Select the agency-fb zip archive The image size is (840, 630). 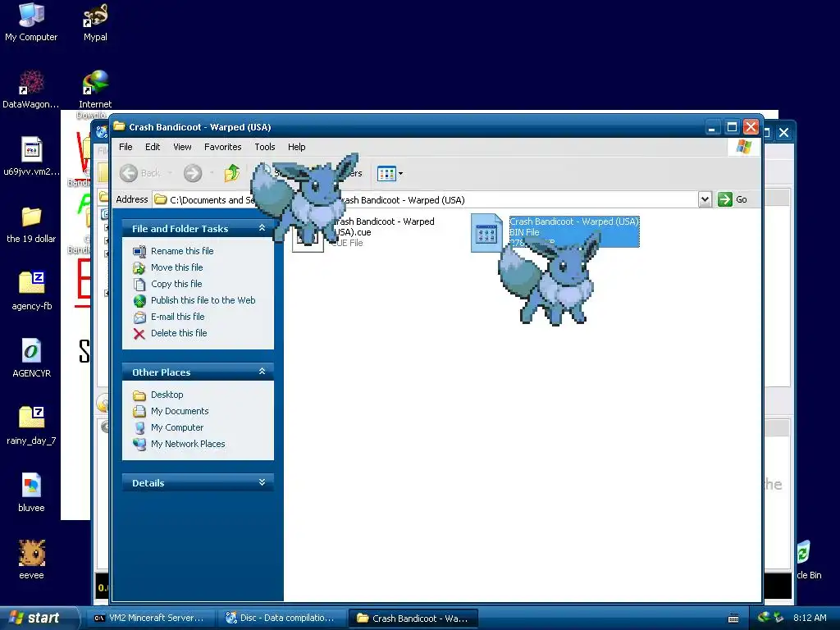[32, 283]
